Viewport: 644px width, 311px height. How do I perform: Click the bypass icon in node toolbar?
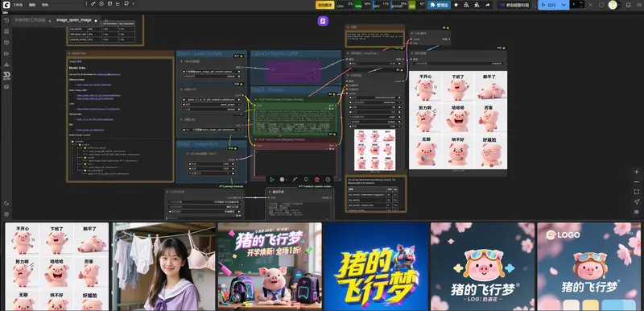pos(295,180)
